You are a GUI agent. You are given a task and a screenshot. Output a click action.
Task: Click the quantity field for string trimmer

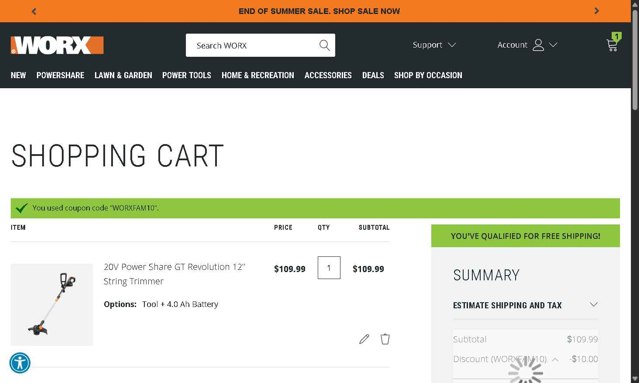[x=329, y=268]
